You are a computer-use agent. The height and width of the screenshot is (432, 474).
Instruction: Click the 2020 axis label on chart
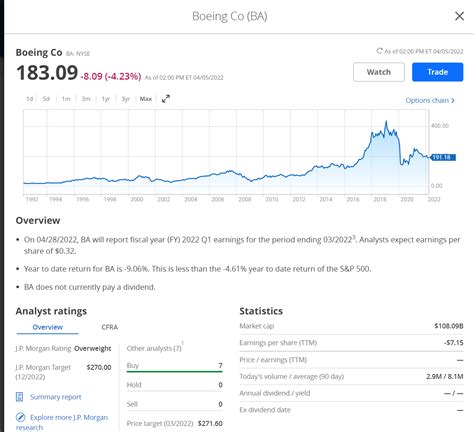click(407, 199)
